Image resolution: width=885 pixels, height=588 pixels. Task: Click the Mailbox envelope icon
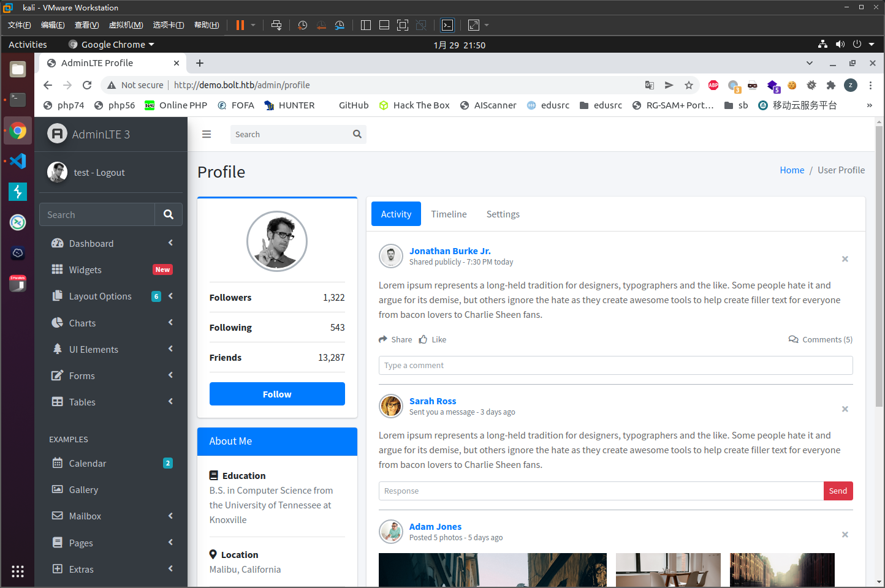point(58,516)
